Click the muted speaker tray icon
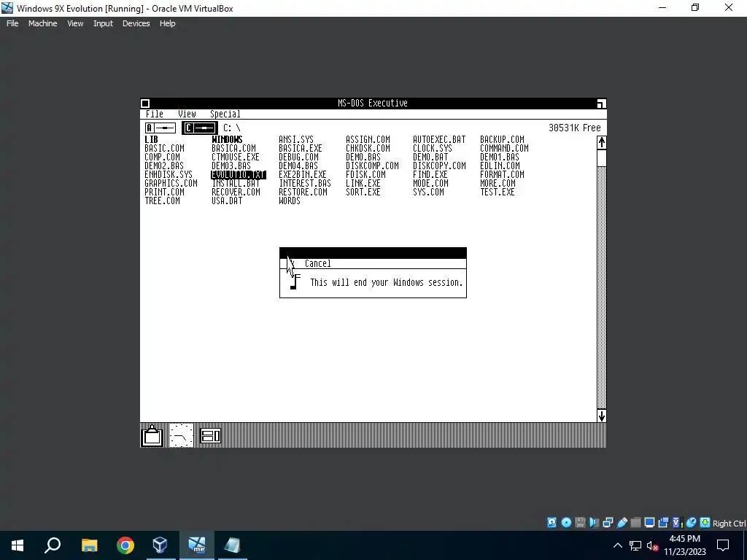 tap(652, 545)
